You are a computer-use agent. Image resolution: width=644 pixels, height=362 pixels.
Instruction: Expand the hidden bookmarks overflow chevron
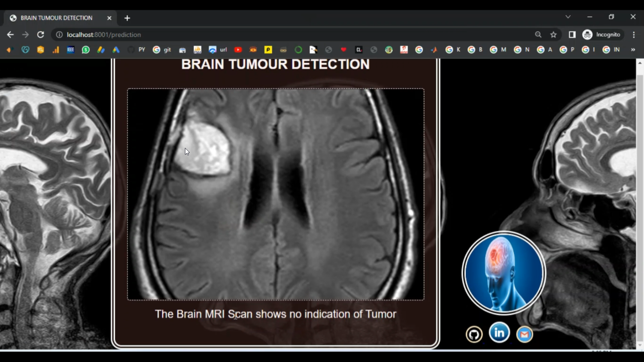tap(633, 50)
